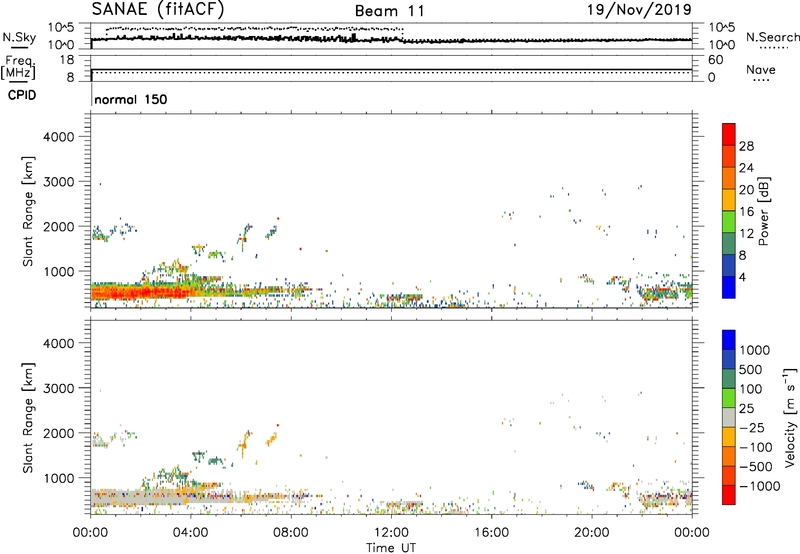Click the red bottom of velocity colorbar
This screenshot has height=554, width=800.
(x=729, y=495)
